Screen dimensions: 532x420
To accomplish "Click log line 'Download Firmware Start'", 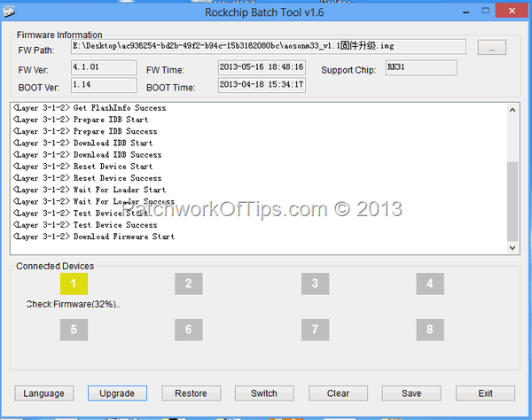I will pos(94,237).
